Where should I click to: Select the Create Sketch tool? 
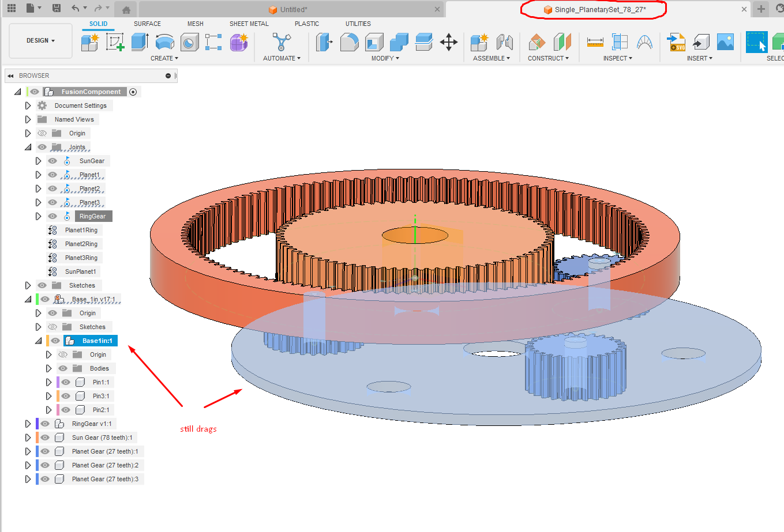[x=115, y=42]
